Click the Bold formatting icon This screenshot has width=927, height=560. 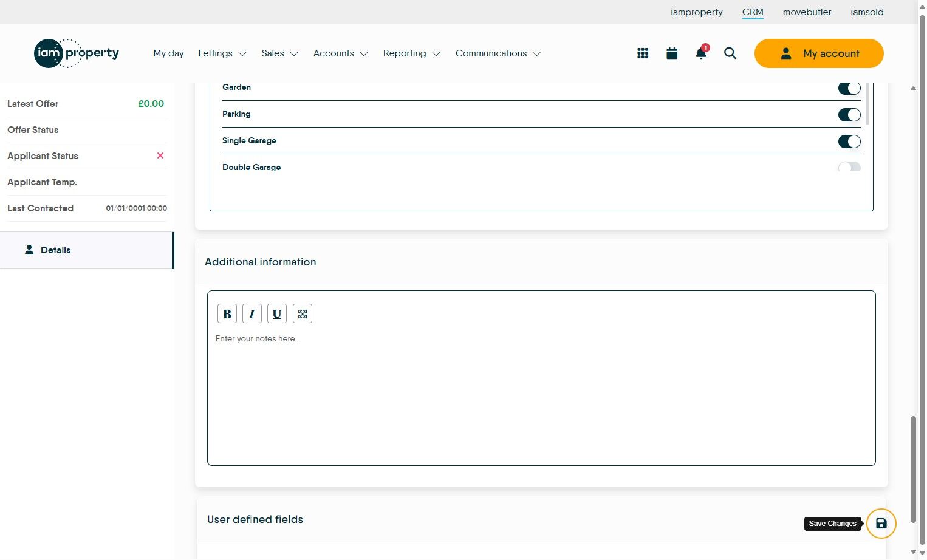227,314
